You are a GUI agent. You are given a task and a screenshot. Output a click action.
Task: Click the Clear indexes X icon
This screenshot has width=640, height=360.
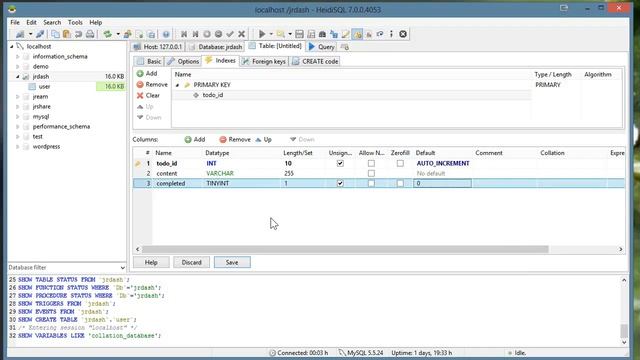pos(140,96)
